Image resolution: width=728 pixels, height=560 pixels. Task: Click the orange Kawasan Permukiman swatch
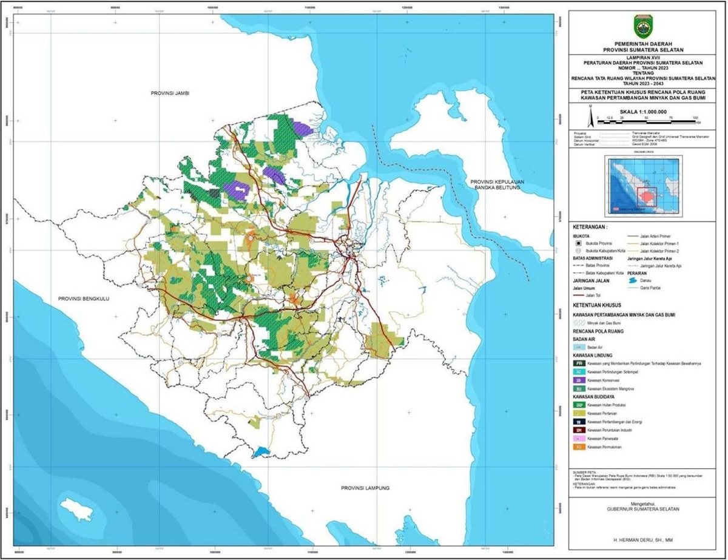(x=580, y=447)
